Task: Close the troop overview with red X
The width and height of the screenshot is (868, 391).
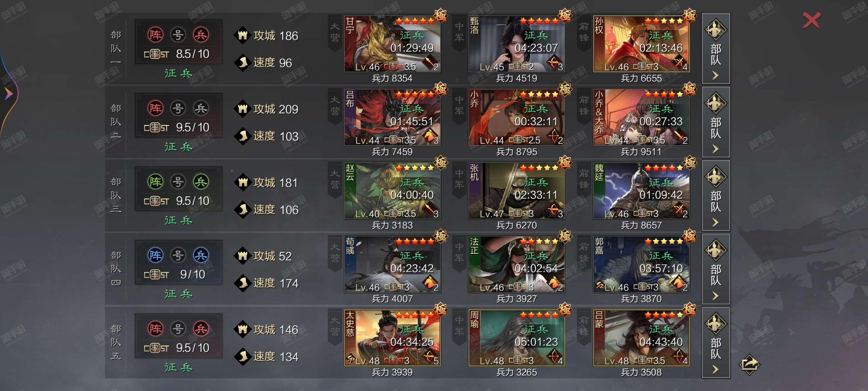Action: (x=811, y=21)
